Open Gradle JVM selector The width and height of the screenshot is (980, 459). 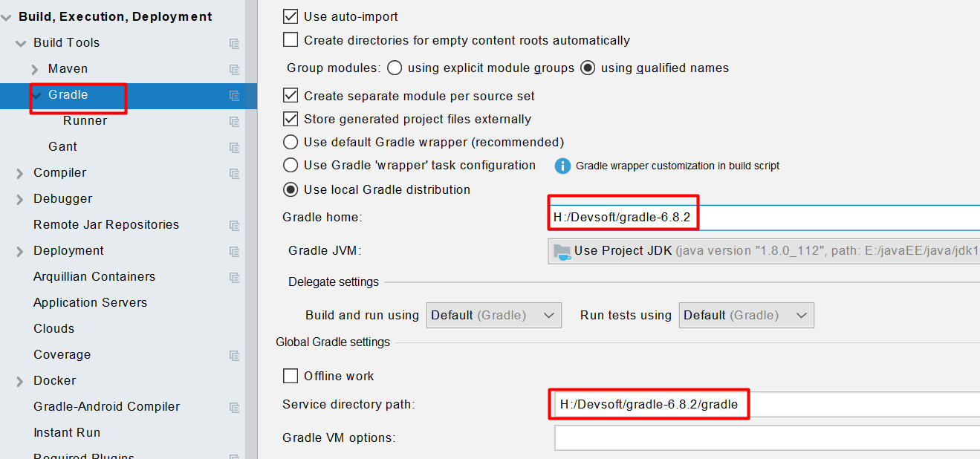pyautogui.click(x=763, y=251)
